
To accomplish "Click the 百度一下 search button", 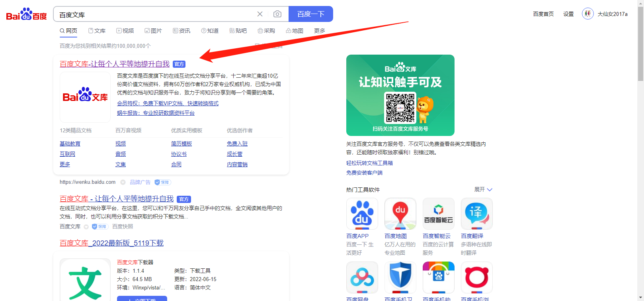I will [x=311, y=14].
